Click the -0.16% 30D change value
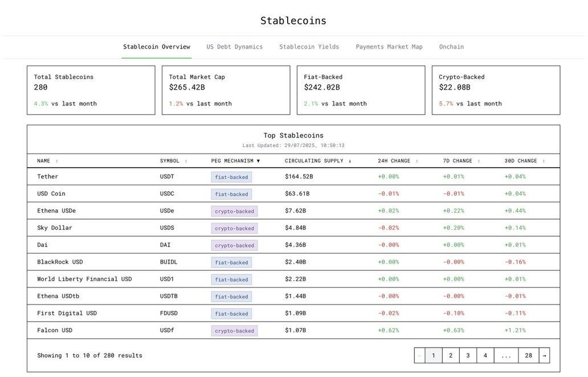 pyautogui.click(x=515, y=262)
